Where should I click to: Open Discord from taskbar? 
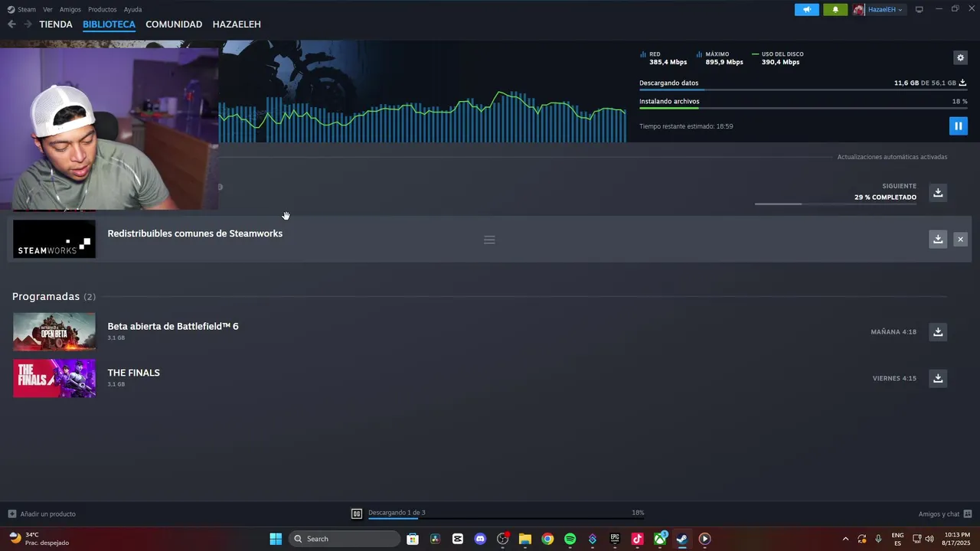point(480,539)
